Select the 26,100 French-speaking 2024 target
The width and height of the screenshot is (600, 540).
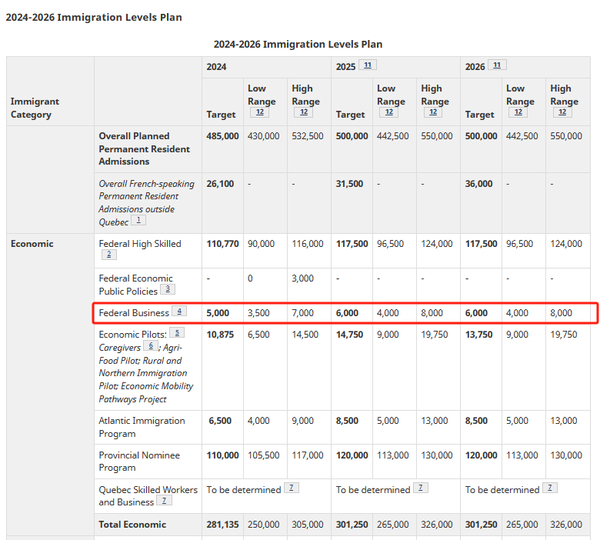click(x=220, y=184)
